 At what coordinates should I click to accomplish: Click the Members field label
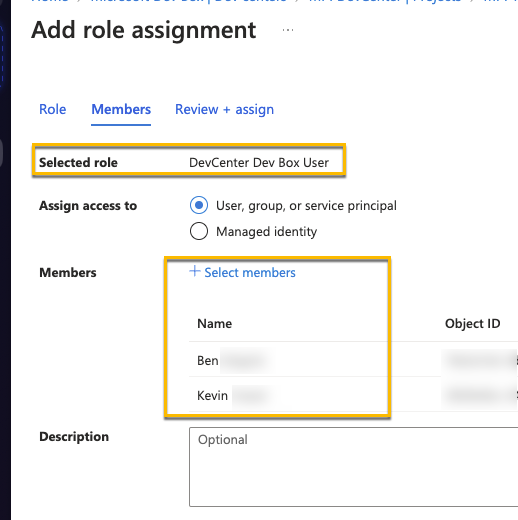[68, 273]
